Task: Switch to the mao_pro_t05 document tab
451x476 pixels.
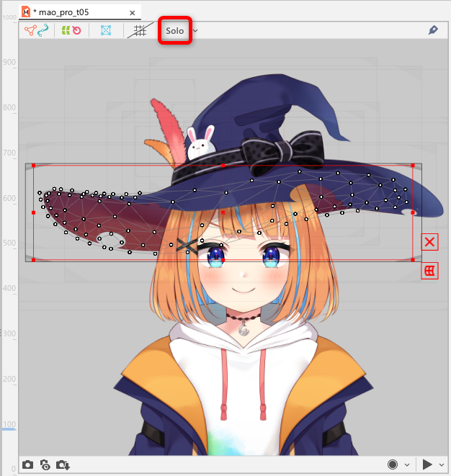Action: (61, 12)
